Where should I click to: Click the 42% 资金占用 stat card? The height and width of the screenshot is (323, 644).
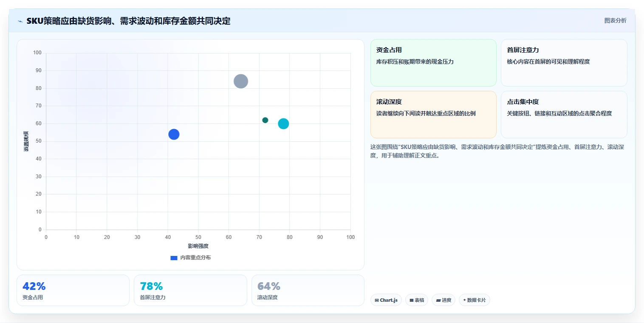[x=73, y=290]
